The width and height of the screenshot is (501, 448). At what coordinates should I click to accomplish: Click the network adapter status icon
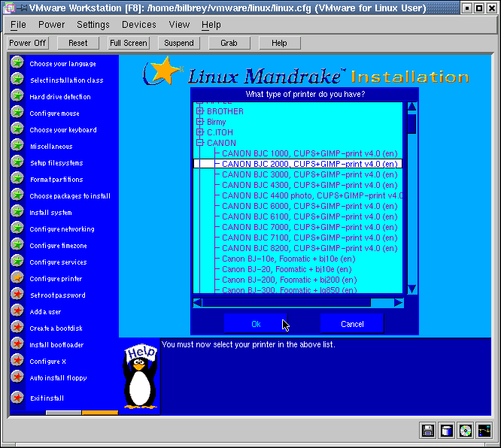pyautogui.click(x=484, y=431)
